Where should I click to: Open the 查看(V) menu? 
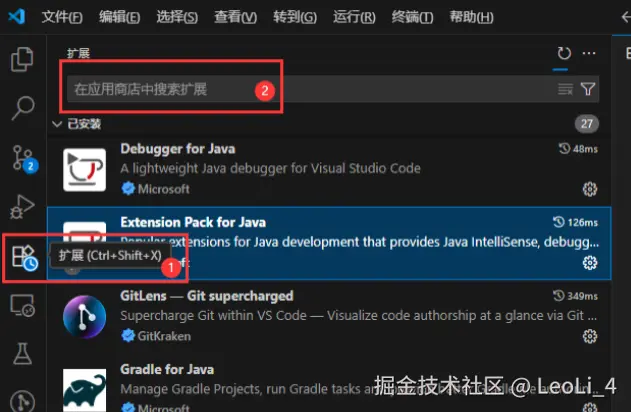coord(235,17)
